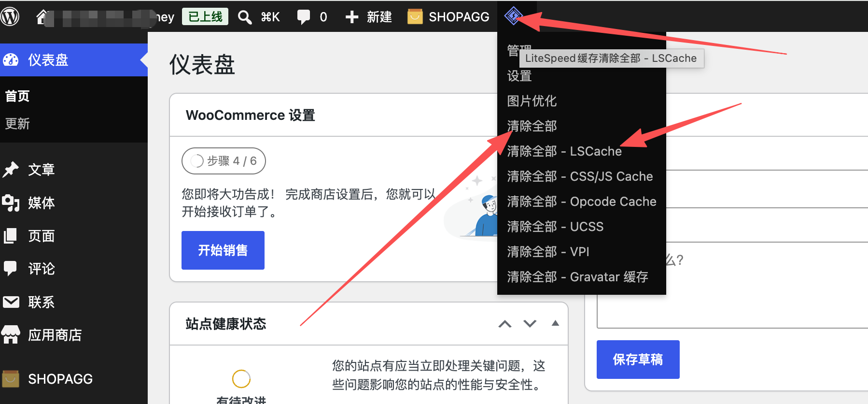
Task: Click the ⌘K shortcut label
Action: (270, 17)
